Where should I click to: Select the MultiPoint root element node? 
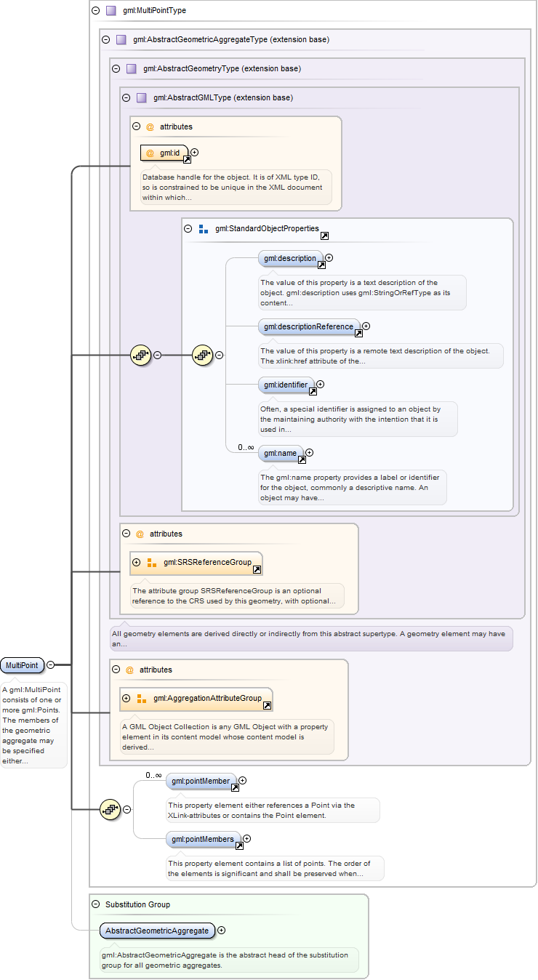tap(22, 664)
